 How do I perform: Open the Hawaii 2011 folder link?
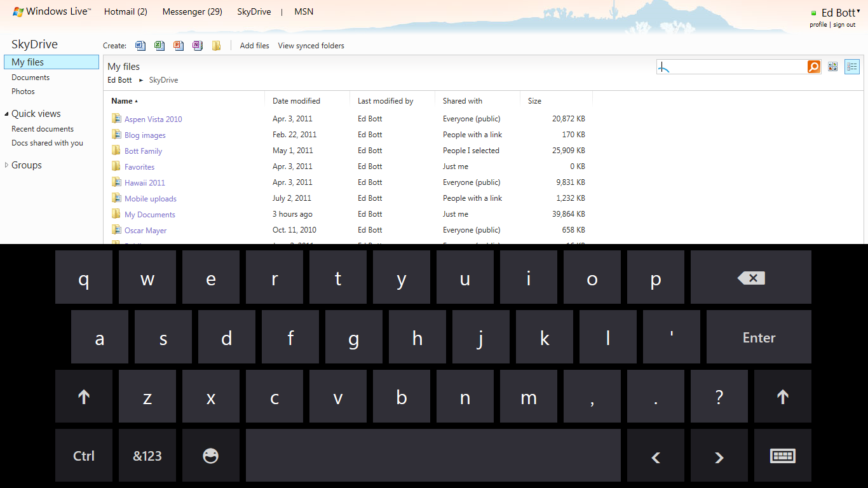pyautogui.click(x=145, y=182)
